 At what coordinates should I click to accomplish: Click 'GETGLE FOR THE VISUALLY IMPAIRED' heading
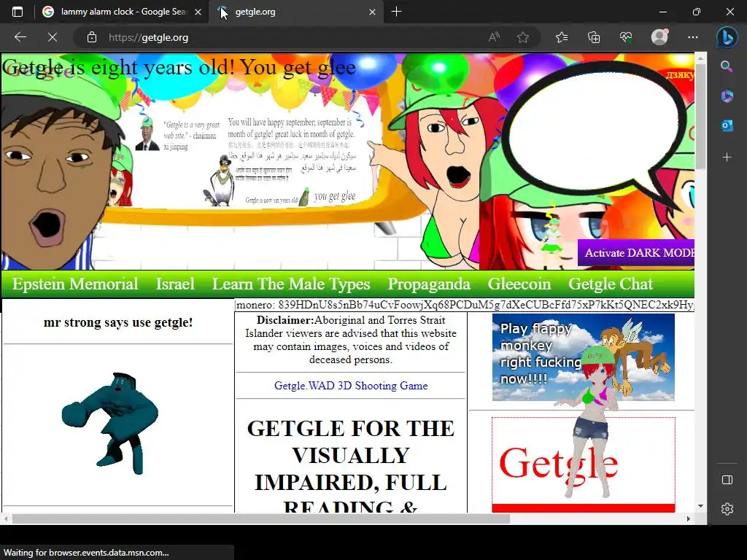pyautogui.click(x=351, y=467)
